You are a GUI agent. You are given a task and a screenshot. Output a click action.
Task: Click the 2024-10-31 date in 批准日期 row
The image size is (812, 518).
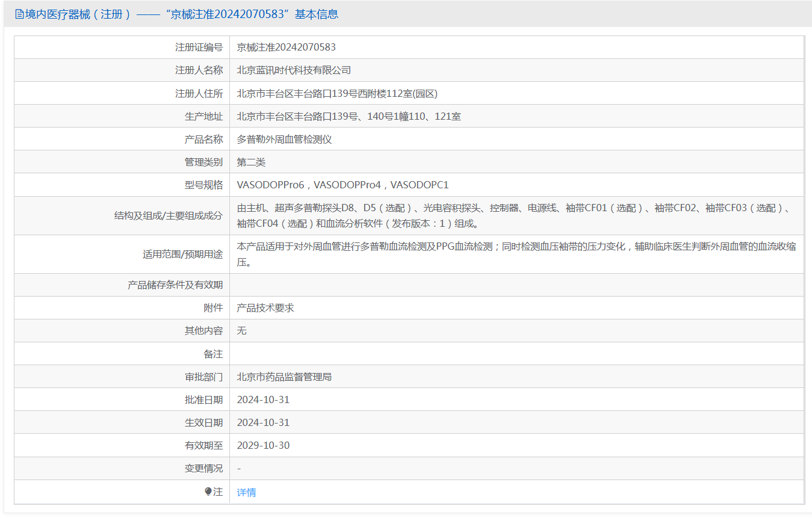[x=263, y=399]
